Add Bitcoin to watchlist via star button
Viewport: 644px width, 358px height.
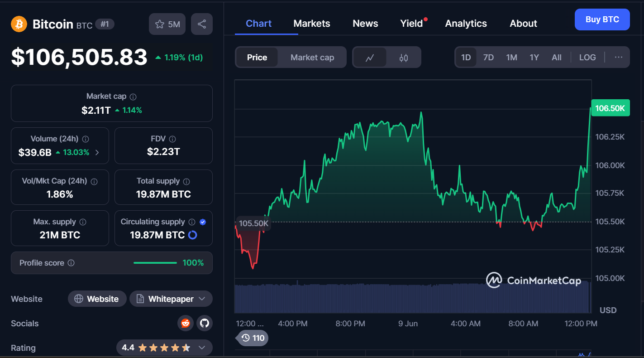167,24
